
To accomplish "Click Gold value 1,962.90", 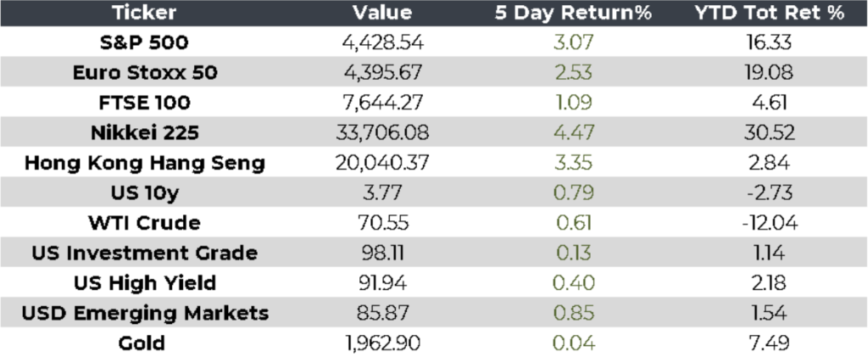I will coord(381,343).
